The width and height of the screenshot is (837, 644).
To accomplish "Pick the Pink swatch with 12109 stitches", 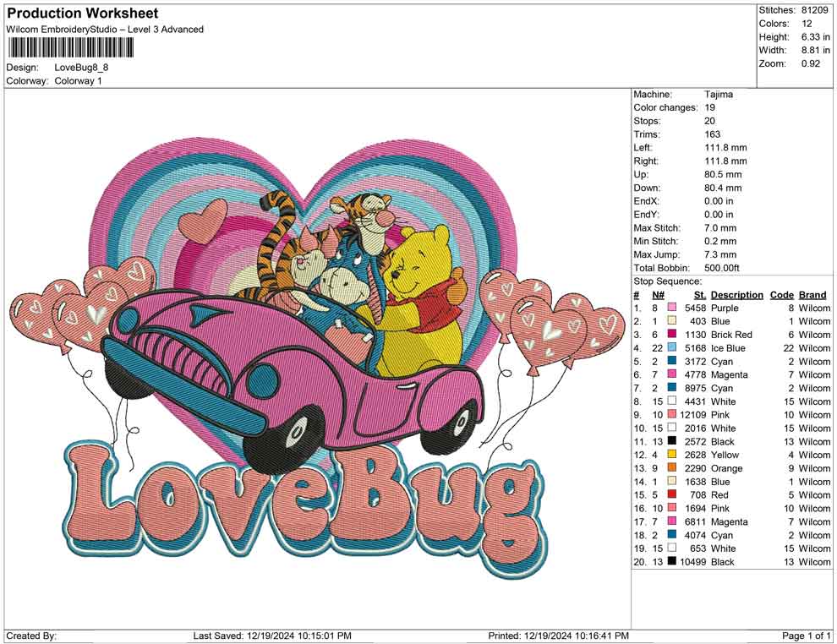I will tap(672, 415).
